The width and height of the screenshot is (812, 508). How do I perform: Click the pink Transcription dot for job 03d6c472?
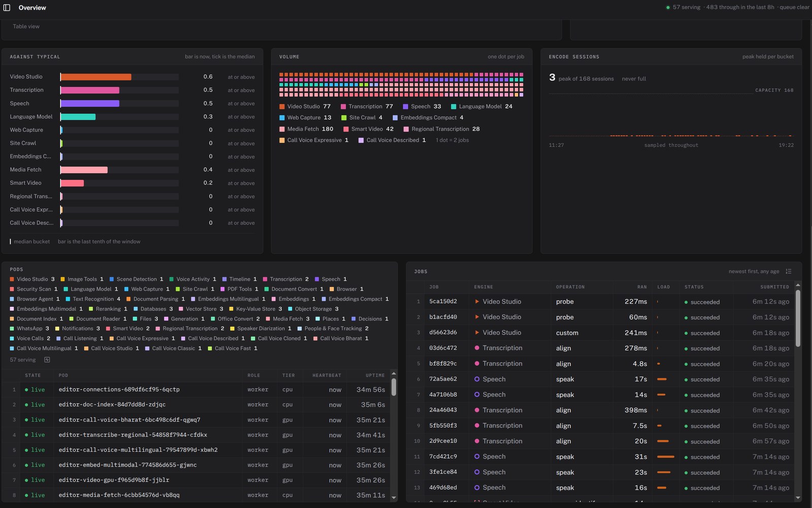477,348
